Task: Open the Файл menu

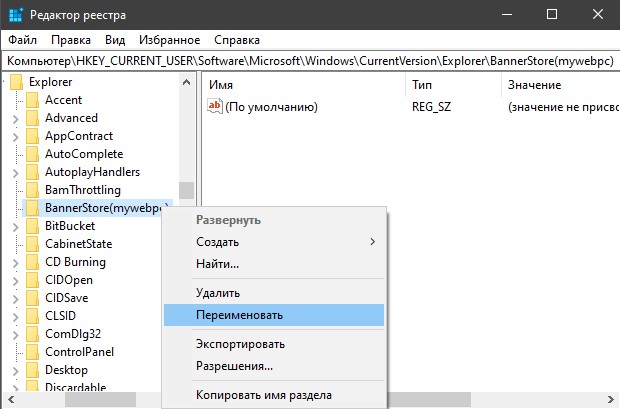Action: (x=23, y=40)
